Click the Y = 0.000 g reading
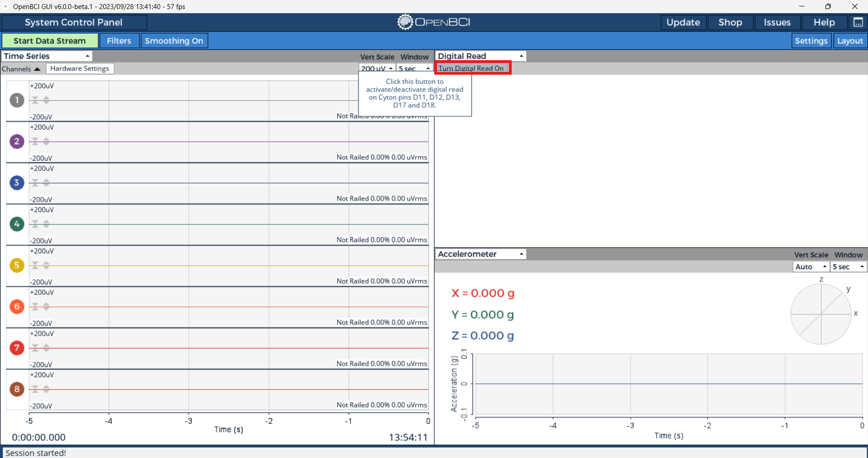 click(x=483, y=315)
